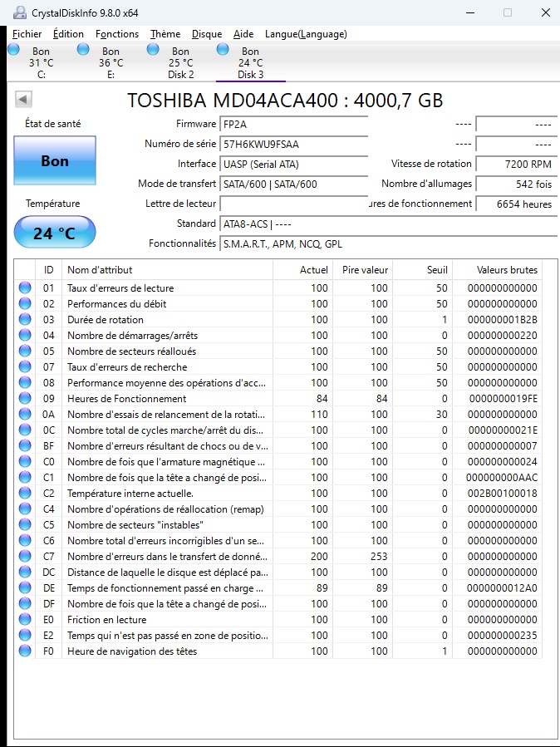Click status icon for Nombre de secteurs "instables"
Screen dimensions: 560x747
coord(25,524)
